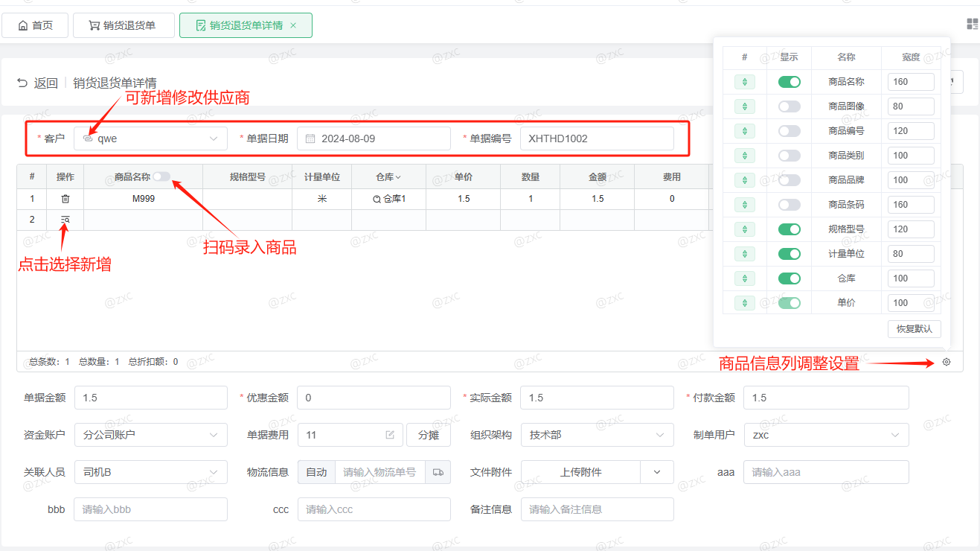Click the 单据编号 input field

[x=597, y=138]
